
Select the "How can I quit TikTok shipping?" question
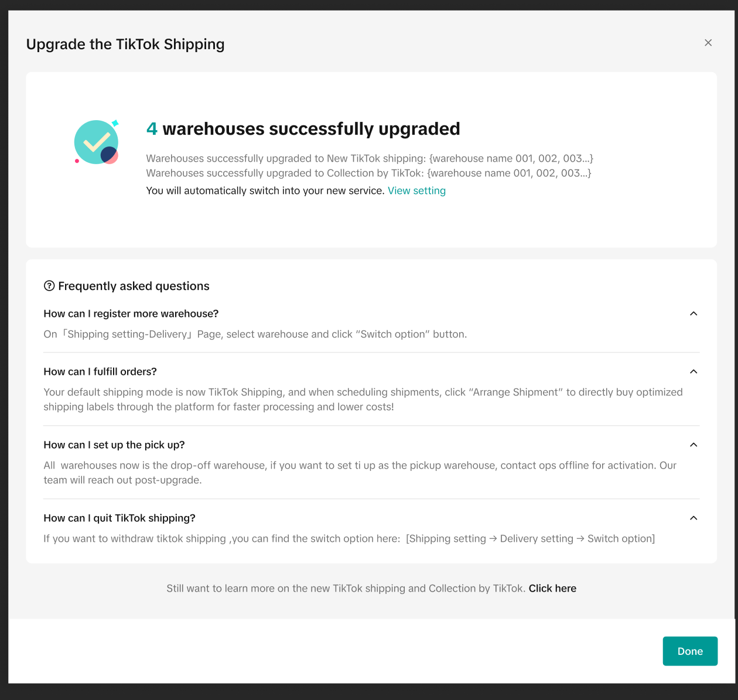pos(119,518)
